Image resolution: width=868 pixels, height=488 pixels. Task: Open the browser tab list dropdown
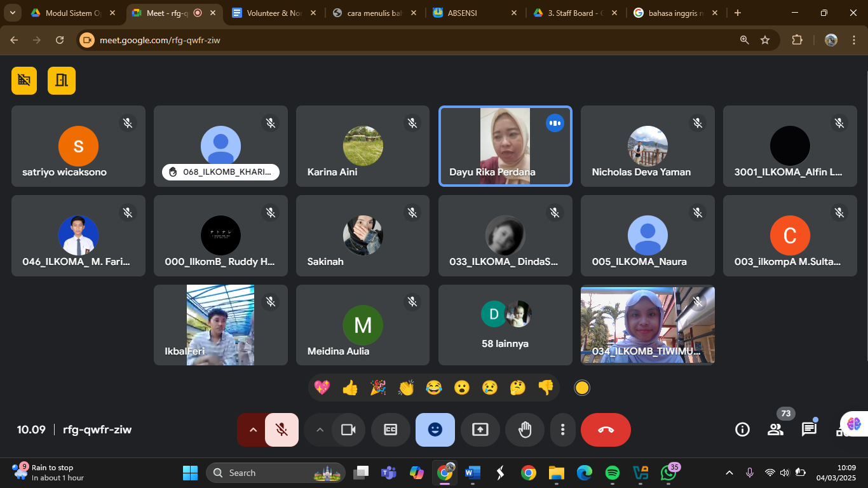13,13
